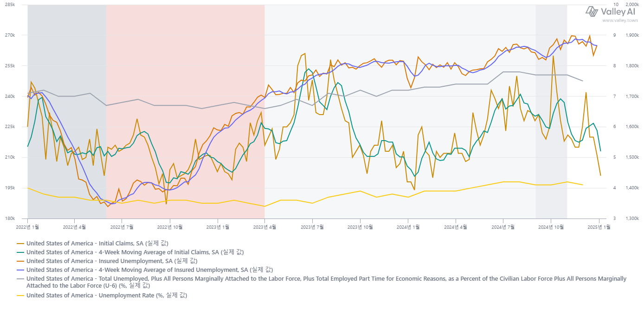
Task: Click the yellow Unemployment Rate legend marker
Action: click(x=20, y=295)
